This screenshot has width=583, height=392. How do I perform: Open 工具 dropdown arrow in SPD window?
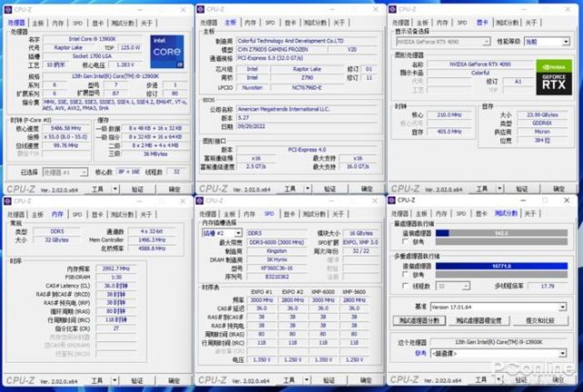coord(307,380)
